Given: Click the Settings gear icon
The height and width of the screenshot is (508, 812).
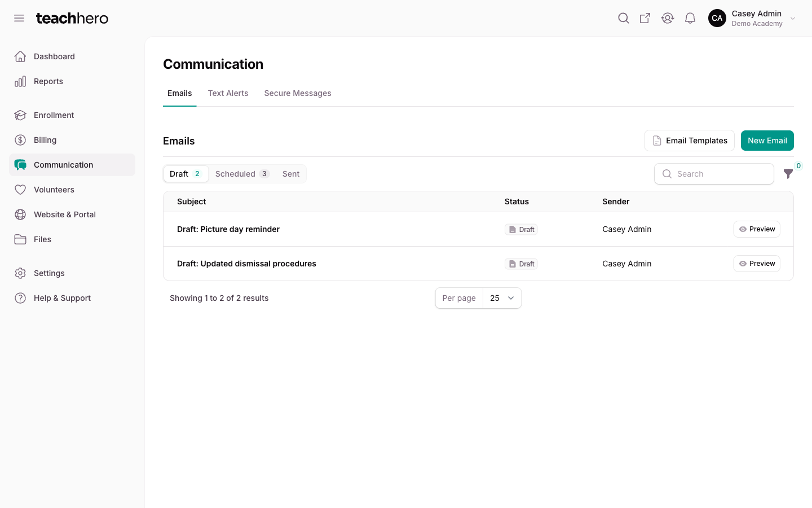Looking at the screenshot, I should coord(20,273).
